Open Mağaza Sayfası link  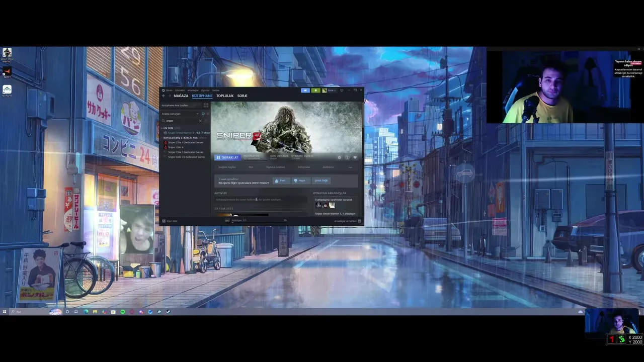click(x=227, y=167)
